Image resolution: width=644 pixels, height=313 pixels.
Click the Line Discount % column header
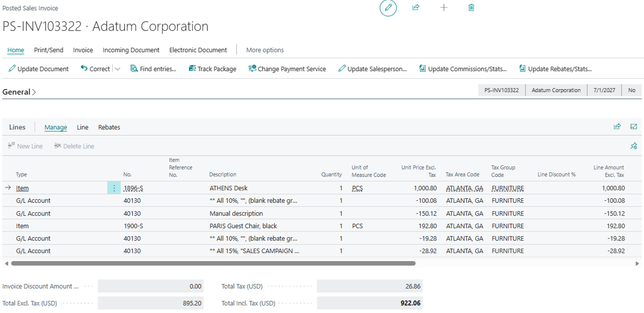(557, 174)
